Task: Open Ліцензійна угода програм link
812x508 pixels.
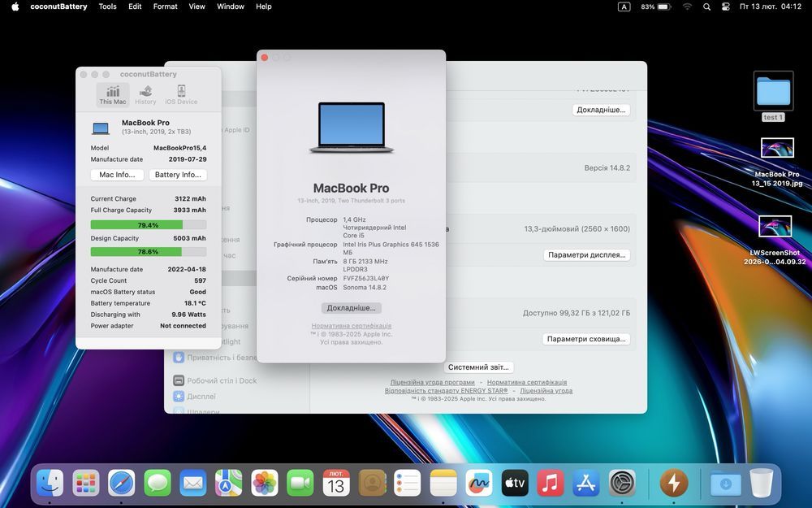Action: (433, 382)
